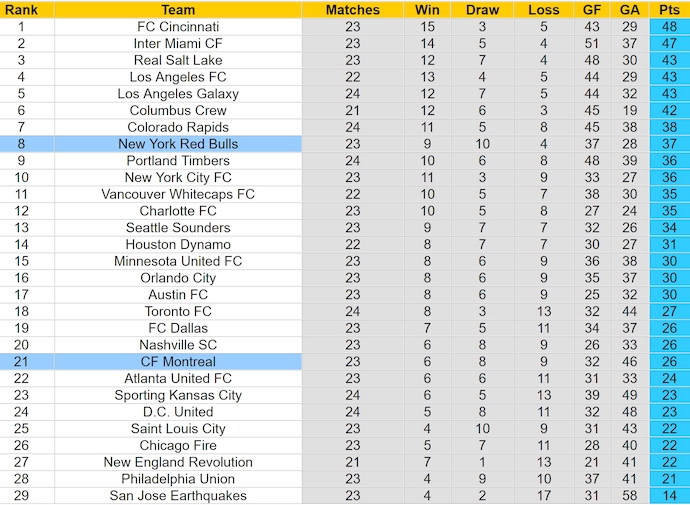Image resolution: width=690 pixels, height=505 pixels.
Task: Click FC Cincinnati's 48 points cell
Action: point(668,27)
